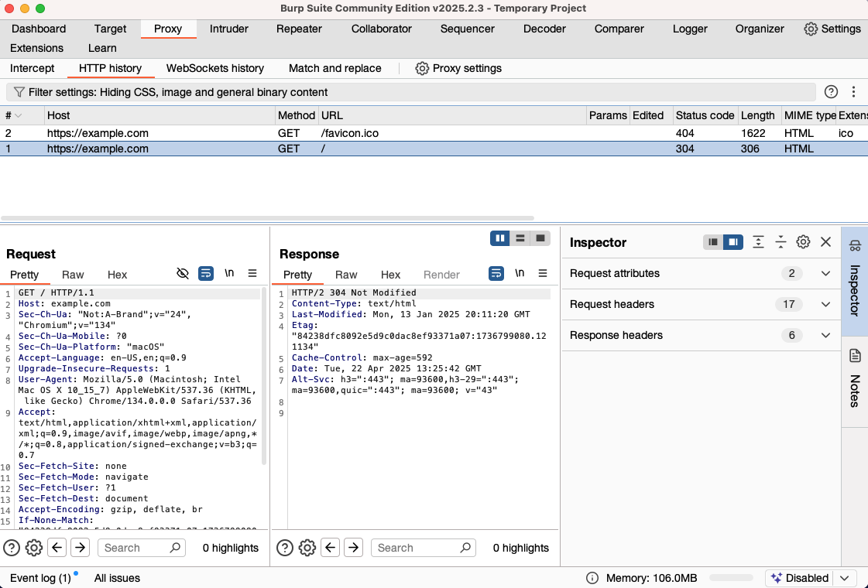868x588 pixels.
Task: Toggle hidden-content eye icon in Request panel
Action: 183,273
